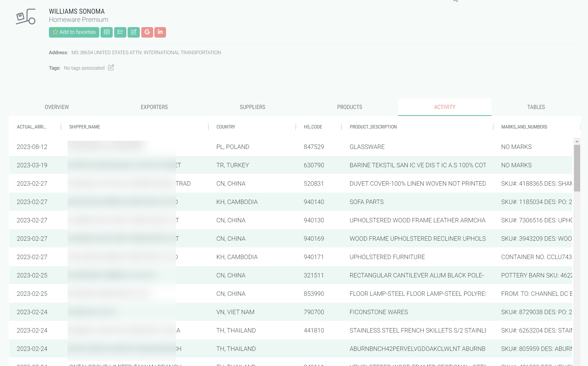Go to the Tables tab
Image resolution: width=588 pixels, height=366 pixels.
point(536,107)
